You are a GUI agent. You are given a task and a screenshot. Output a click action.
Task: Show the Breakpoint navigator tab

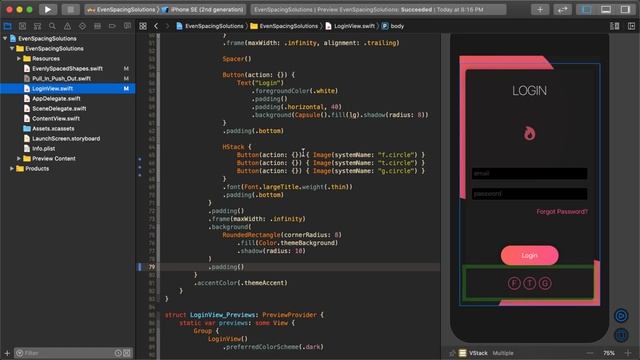112,26
